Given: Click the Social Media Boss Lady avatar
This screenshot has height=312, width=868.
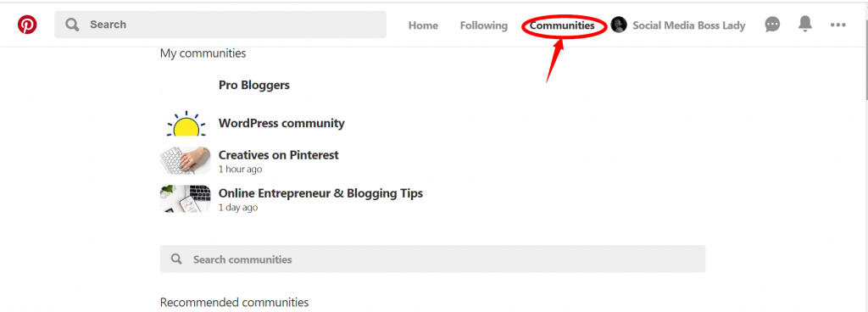Looking at the screenshot, I should 618,25.
